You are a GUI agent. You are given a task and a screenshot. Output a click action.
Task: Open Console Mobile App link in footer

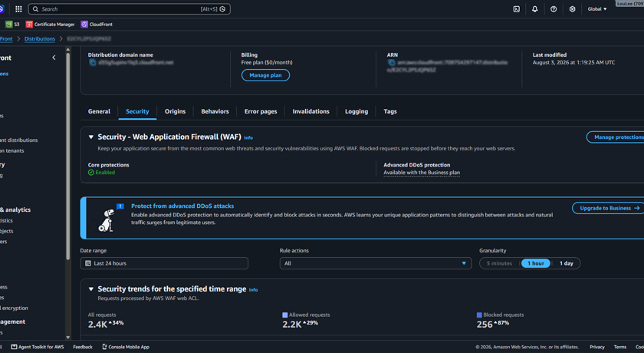[x=126, y=347]
